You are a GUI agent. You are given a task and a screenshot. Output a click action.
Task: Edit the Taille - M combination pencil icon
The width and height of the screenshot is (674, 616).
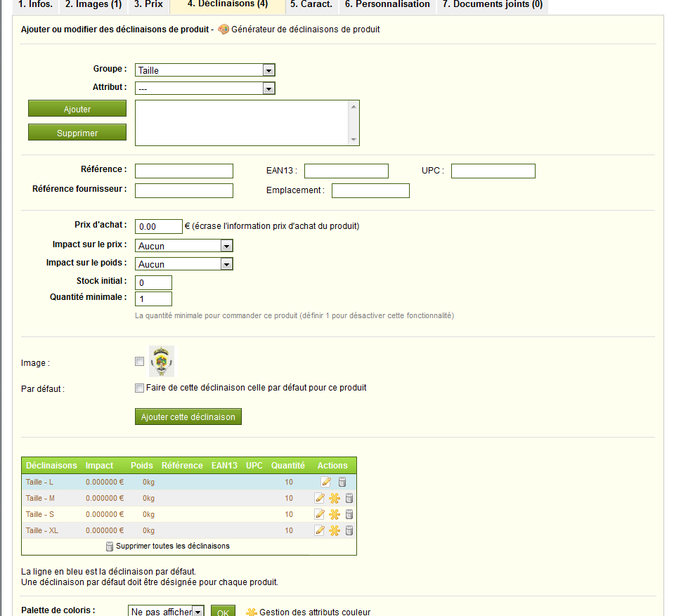pos(319,498)
